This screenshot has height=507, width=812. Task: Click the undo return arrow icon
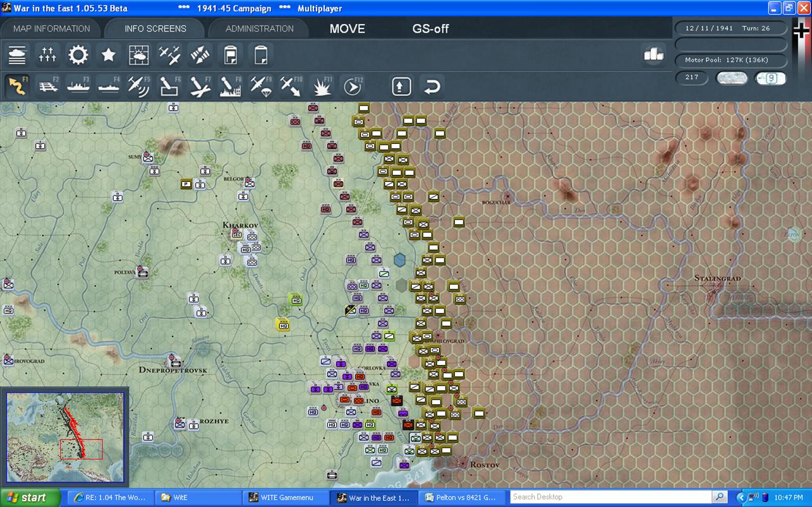click(432, 86)
